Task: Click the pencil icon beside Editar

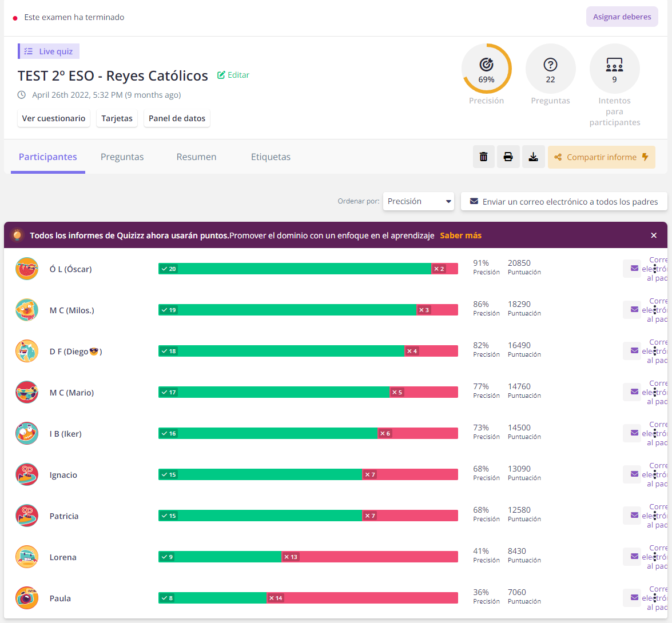Action: pyautogui.click(x=221, y=75)
